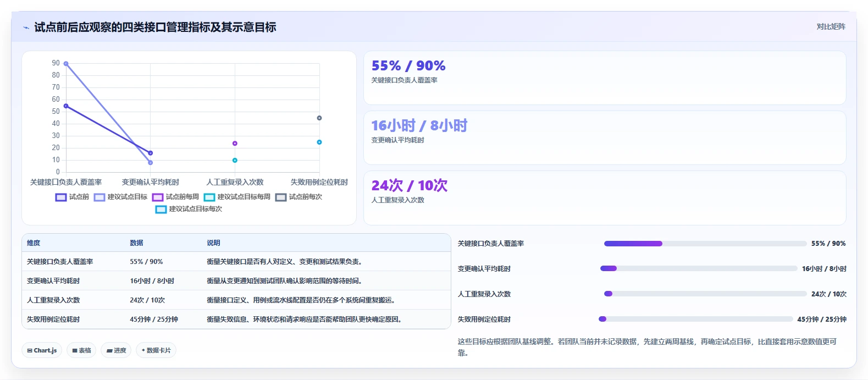
Task: Click table cell 55% / 90%
Action: tap(146, 262)
